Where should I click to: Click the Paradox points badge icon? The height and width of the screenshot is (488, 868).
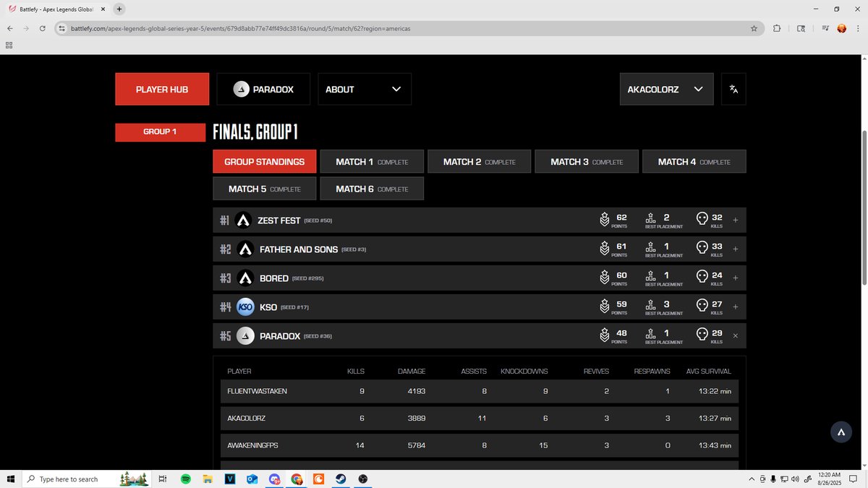pos(605,335)
